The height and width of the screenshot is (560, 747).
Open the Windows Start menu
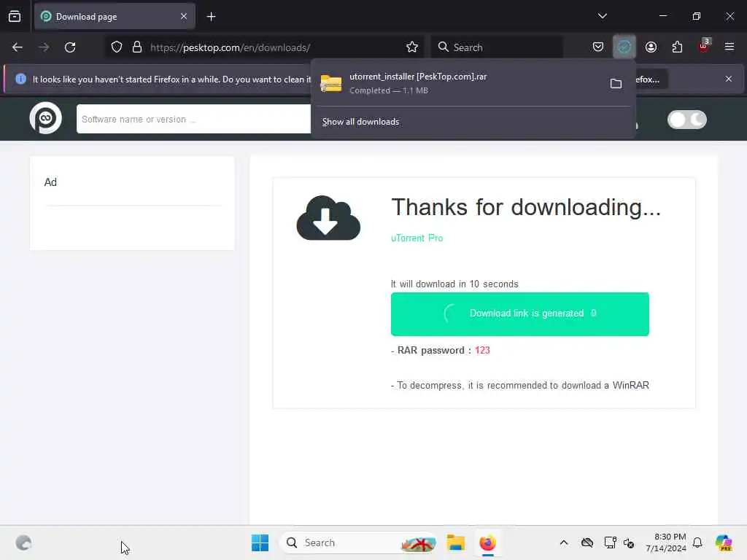click(260, 542)
